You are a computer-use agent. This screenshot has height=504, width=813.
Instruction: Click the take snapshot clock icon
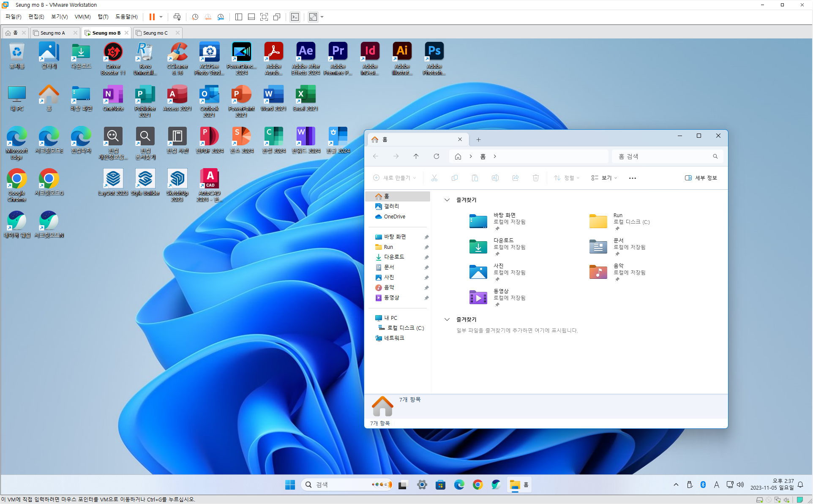click(x=195, y=17)
